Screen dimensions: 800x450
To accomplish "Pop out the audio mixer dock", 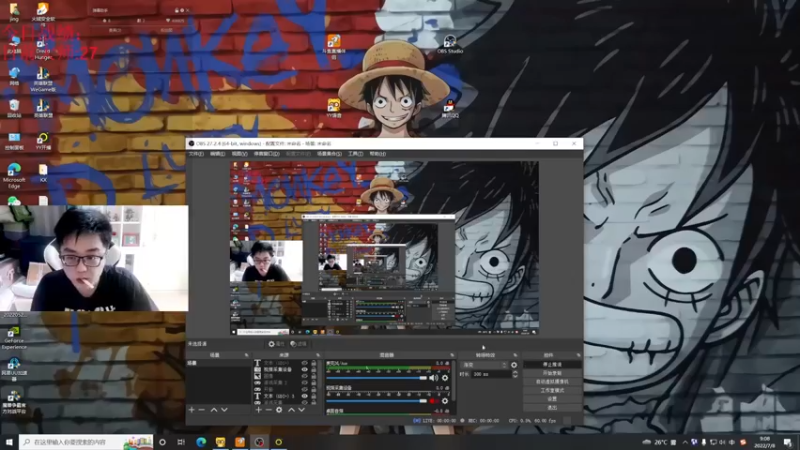I will 452,355.
